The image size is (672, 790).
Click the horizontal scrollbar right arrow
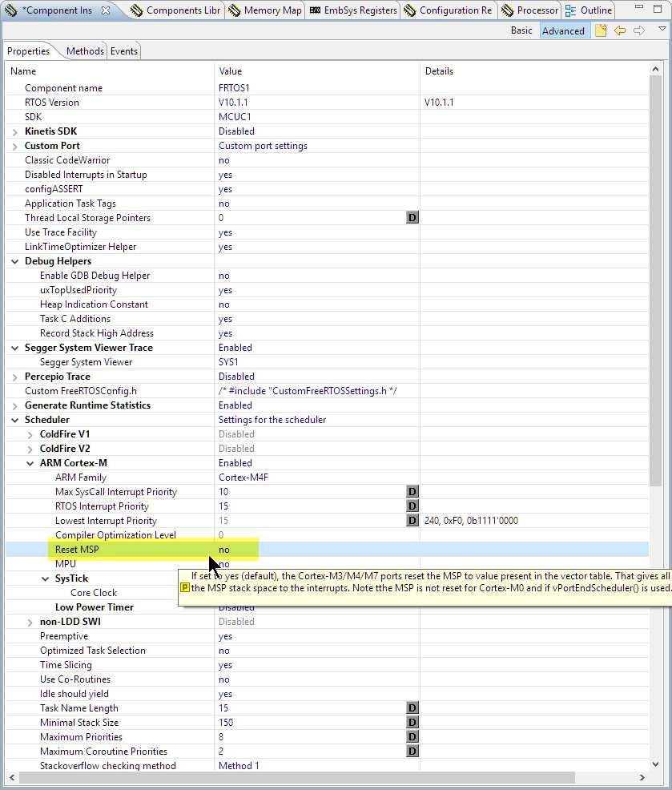pyautogui.click(x=642, y=777)
